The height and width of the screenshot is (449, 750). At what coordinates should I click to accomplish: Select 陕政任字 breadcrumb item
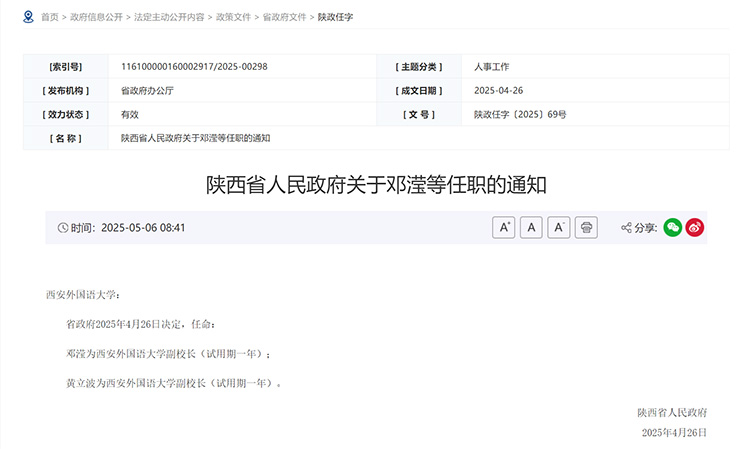(x=335, y=18)
